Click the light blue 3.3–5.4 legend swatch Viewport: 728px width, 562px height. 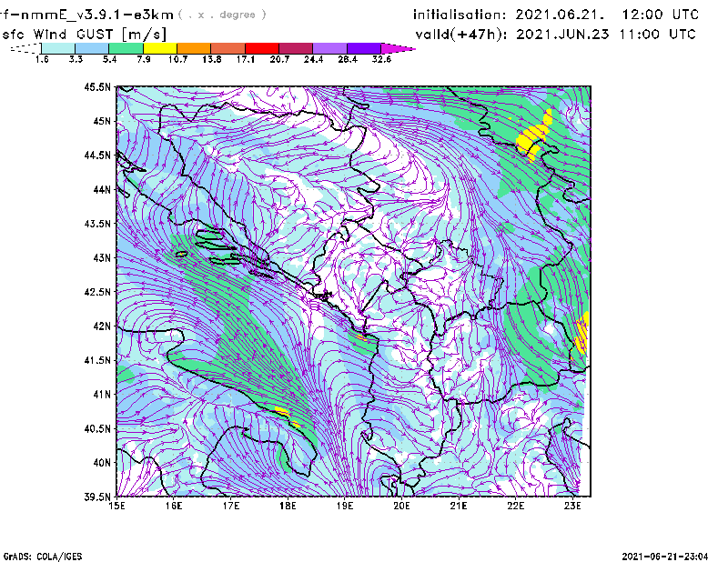tap(92, 48)
